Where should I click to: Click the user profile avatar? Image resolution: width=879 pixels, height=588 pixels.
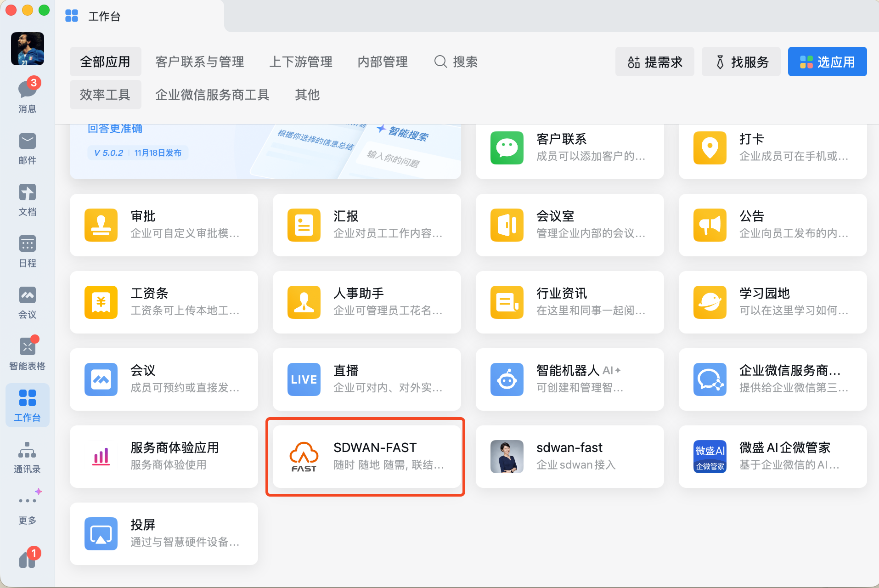coord(28,49)
